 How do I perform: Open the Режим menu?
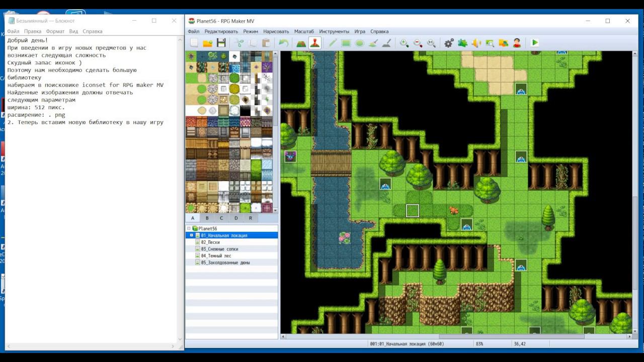coord(251,31)
